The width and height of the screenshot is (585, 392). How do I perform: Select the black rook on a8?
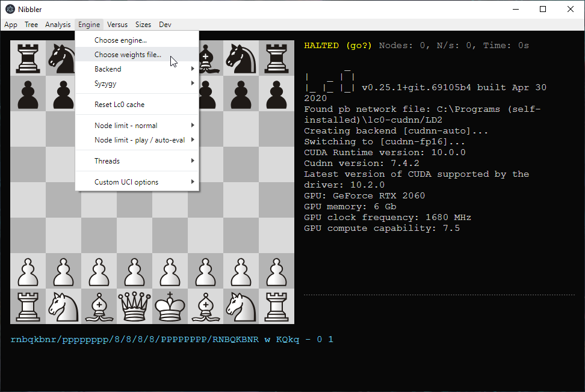28,58
